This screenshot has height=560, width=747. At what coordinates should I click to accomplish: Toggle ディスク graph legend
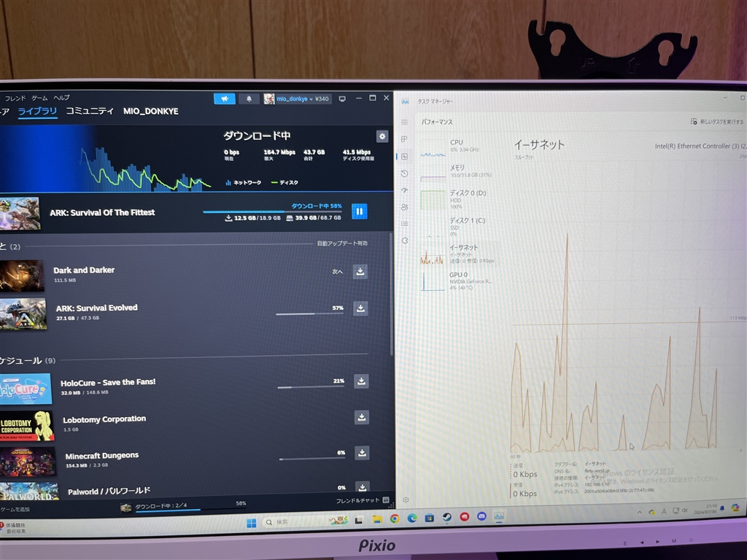click(x=285, y=182)
